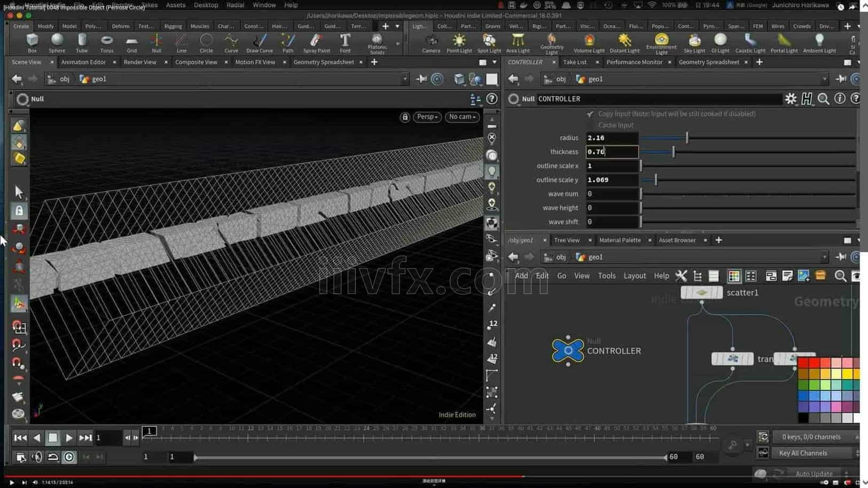
Task: Click the viewport select arrow tool
Action: [x=19, y=192]
